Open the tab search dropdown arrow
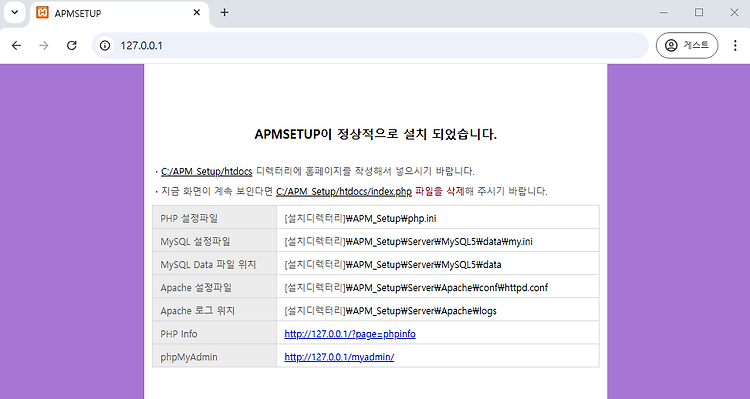The width and height of the screenshot is (750, 399). [15, 12]
